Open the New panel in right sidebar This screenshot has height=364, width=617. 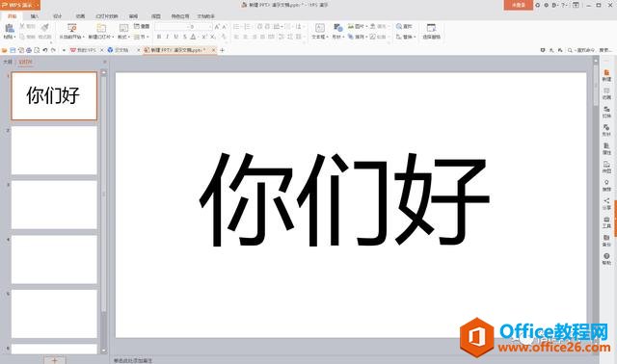pyautogui.click(x=606, y=75)
